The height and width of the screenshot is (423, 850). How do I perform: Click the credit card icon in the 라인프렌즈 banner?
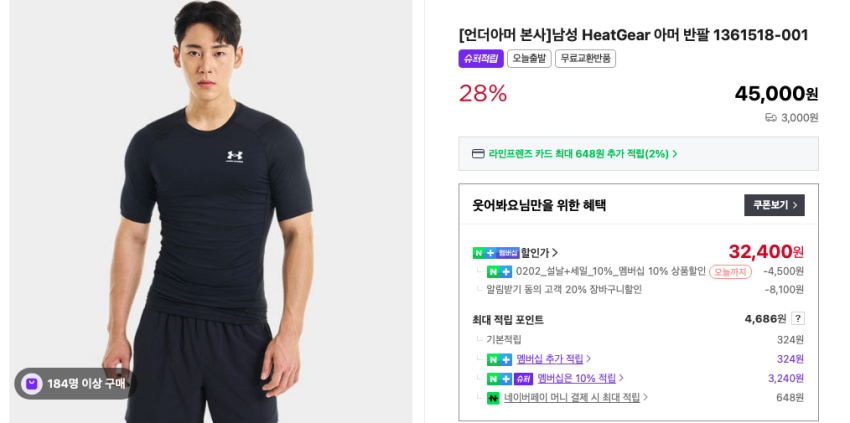[478, 154]
